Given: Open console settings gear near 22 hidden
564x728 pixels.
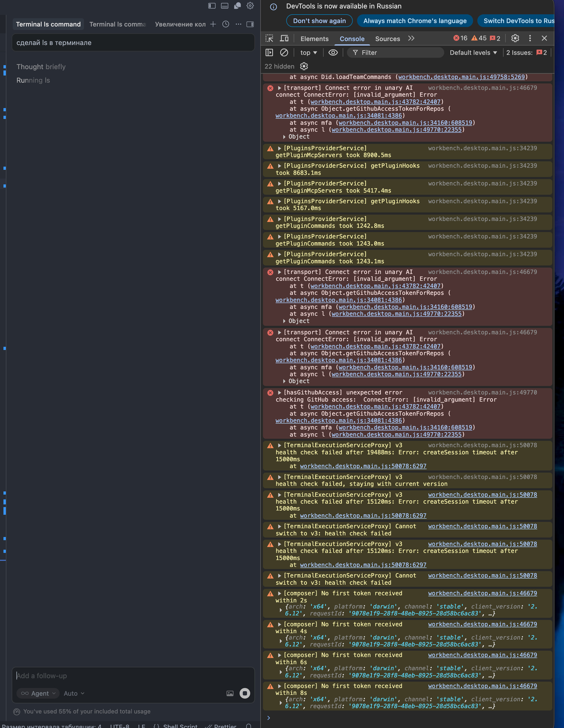Looking at the screenshot, I should [x=304, y=66].
